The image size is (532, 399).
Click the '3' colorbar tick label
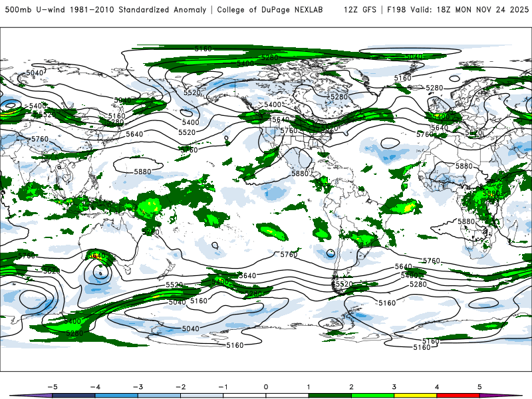tap(394, 387)
